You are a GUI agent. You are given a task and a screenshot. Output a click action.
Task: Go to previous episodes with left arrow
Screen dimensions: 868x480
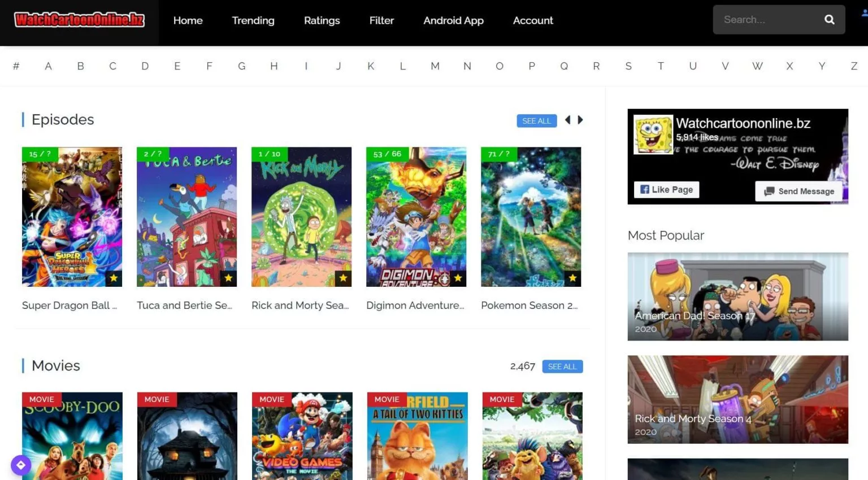point(568,120)
